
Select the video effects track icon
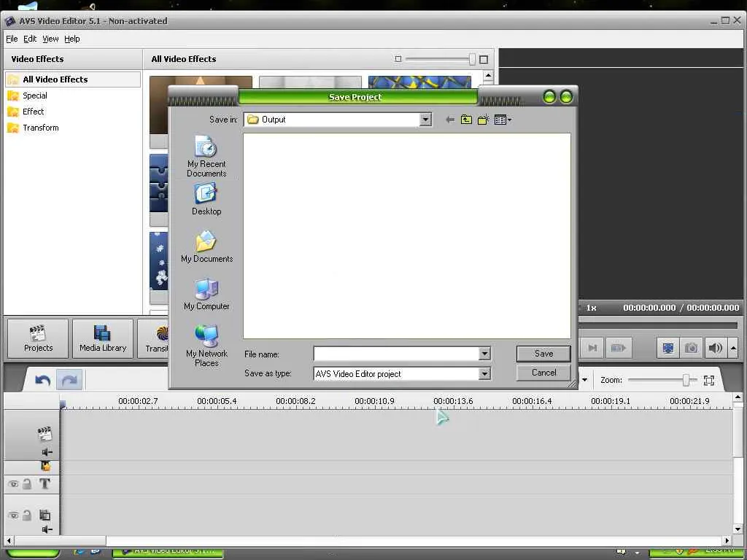click(x=45, y=466)
